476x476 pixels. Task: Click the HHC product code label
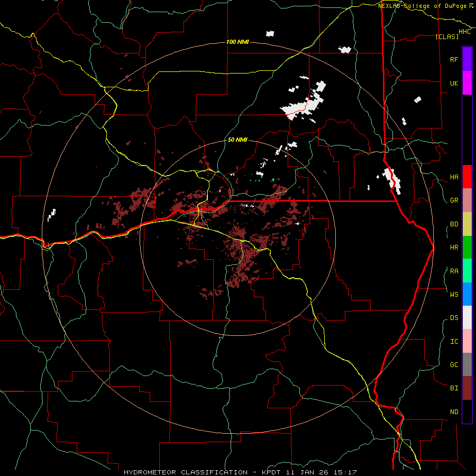tap(464, 32)
